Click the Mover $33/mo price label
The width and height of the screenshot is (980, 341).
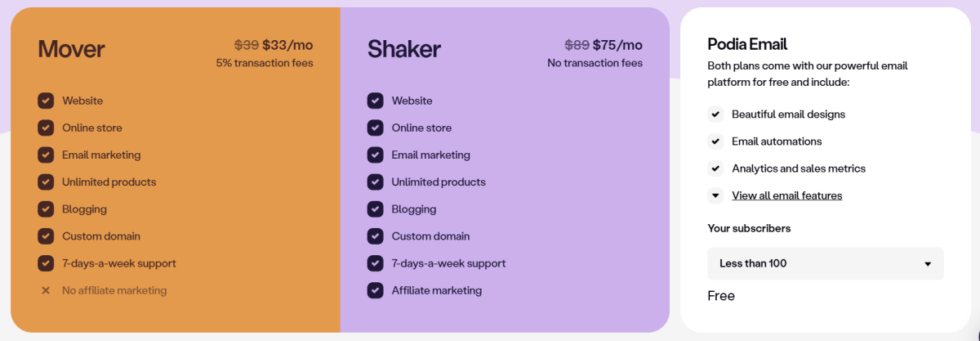[x=287, y=45]
